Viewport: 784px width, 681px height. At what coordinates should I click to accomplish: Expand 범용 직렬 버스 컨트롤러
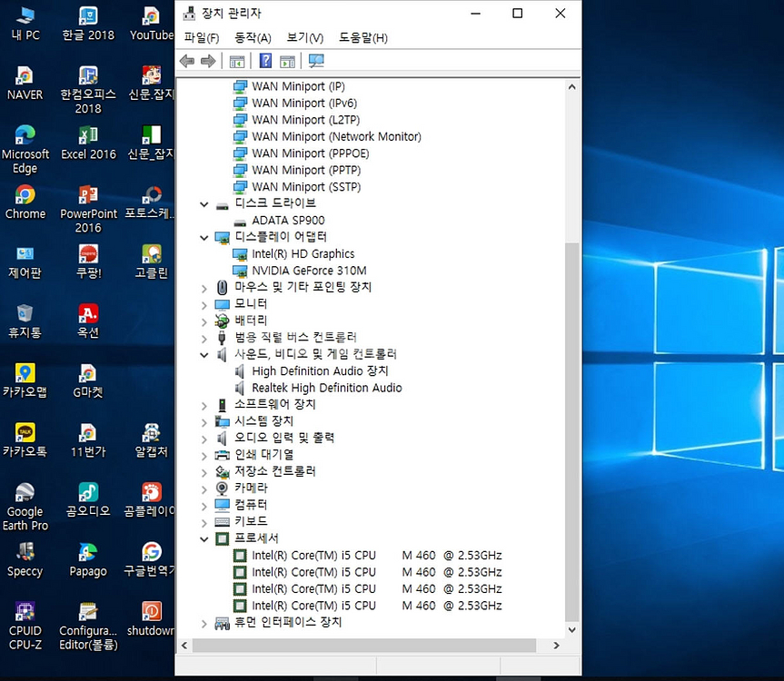(204, 339)
